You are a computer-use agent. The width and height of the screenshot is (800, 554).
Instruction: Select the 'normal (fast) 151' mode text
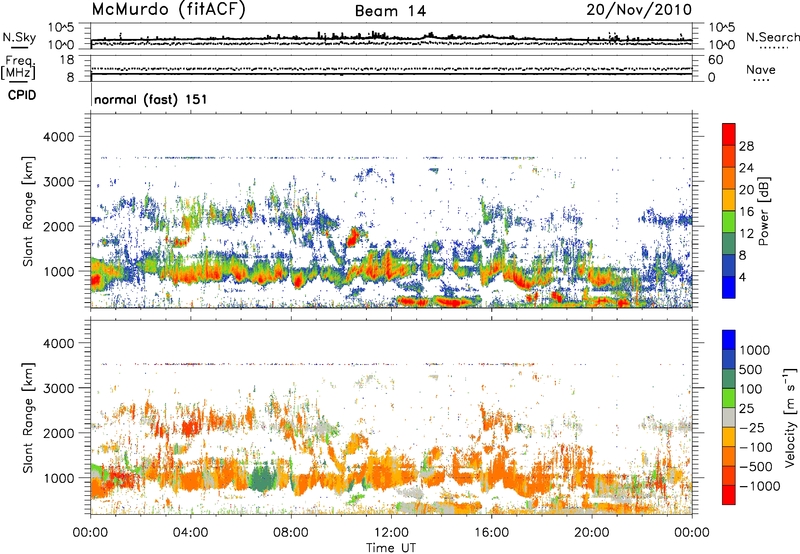tap(151, 99)
